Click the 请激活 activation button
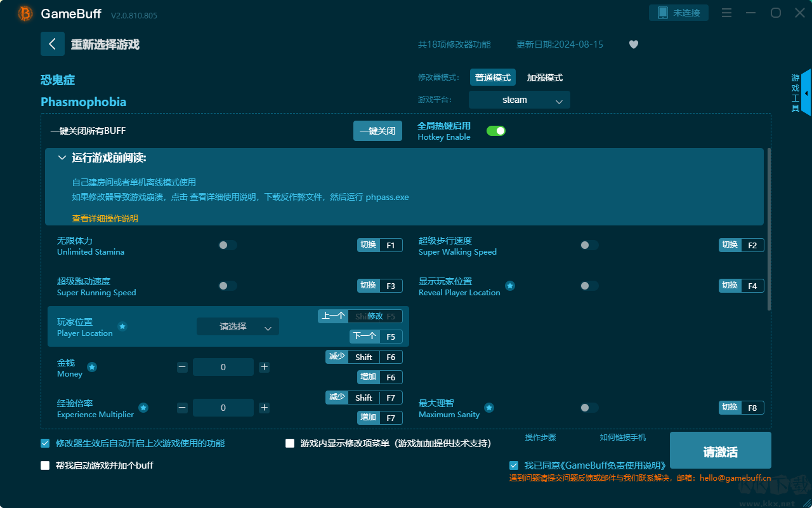This screenshot has height=508, width=812. 720,450
